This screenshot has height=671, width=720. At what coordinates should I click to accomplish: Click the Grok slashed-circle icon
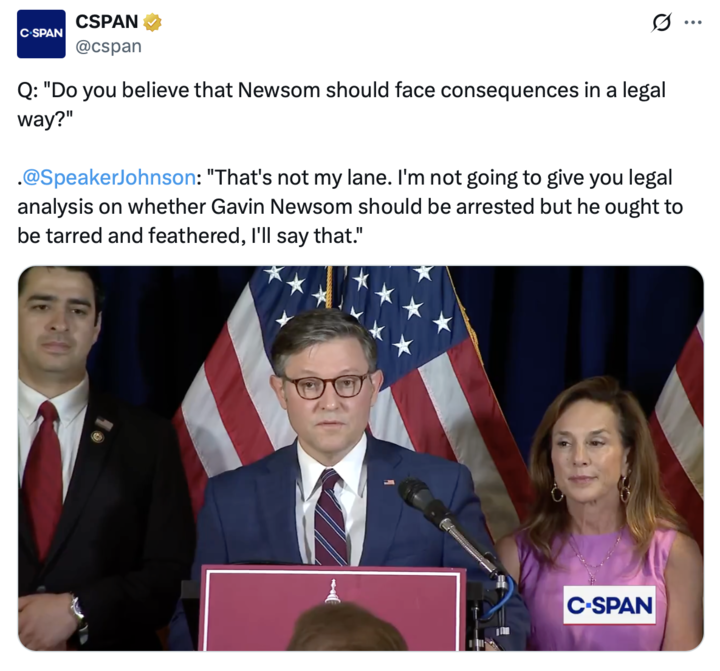(x=661, y=22)
